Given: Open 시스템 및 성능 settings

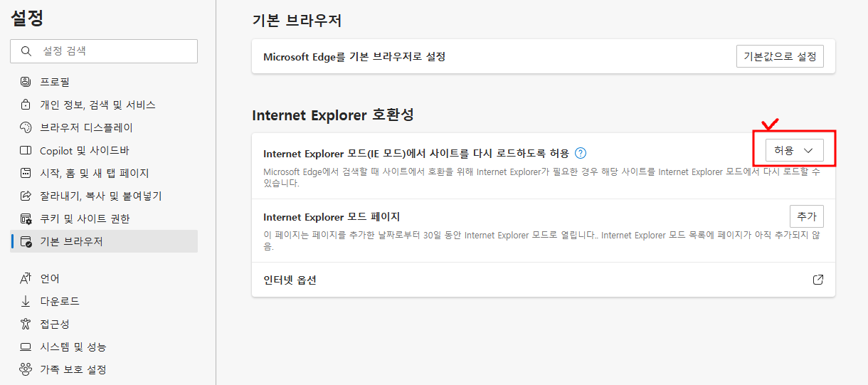Looking at the screenshot, I should click(x=105, y=347).
